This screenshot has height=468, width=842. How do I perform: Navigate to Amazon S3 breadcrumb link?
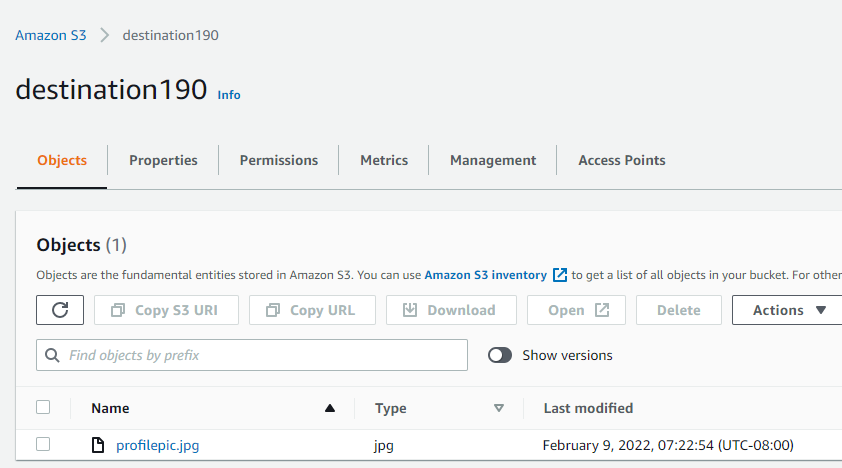51,35
